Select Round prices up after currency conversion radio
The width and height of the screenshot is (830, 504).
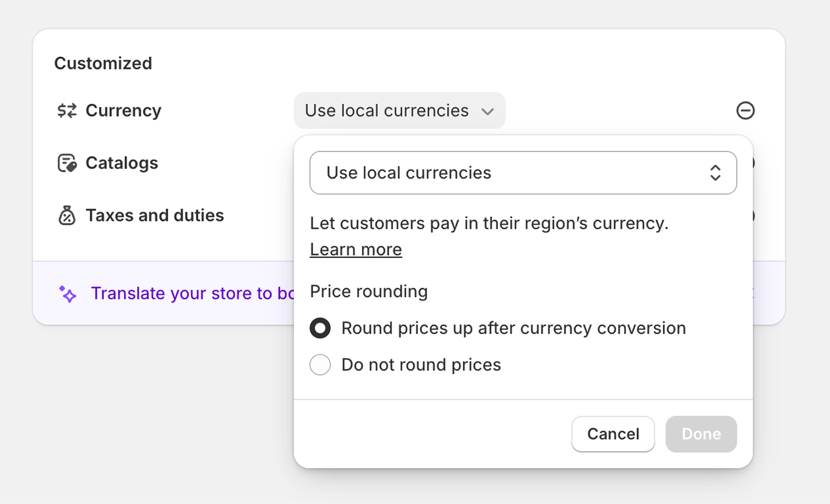320,328
